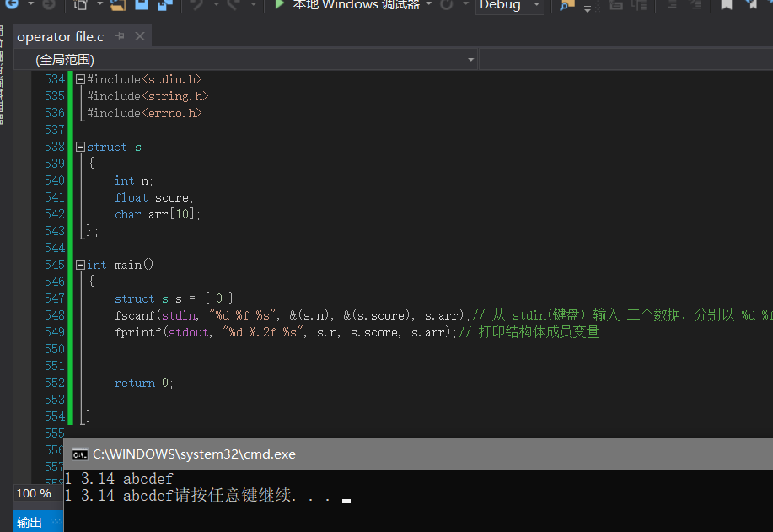Image resolution: width=773 pixels, height=532 pixels.
Task: Click the save all disks icon
Action: [x=164, y=4]
